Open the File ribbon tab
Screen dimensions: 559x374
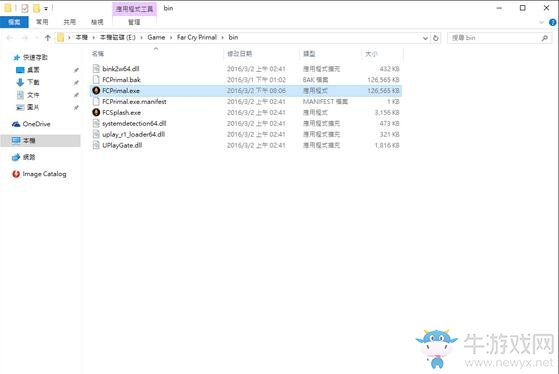click(x=14, y=22)
